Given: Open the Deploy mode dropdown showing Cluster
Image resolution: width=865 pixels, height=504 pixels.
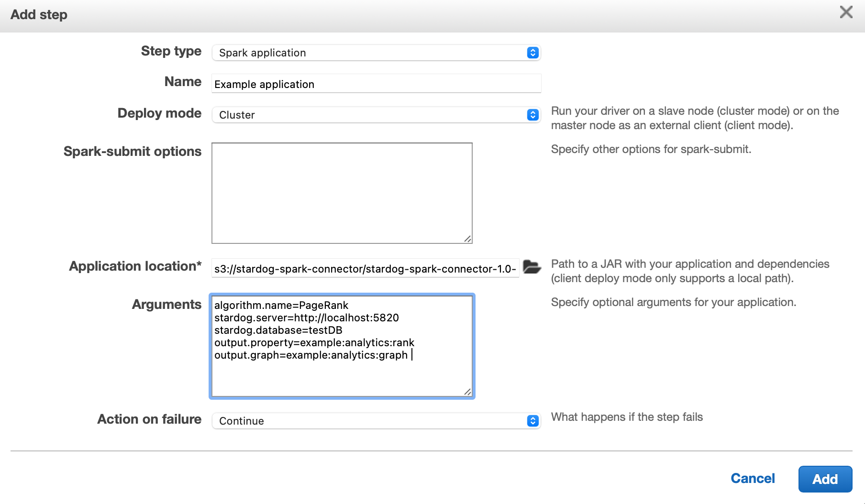Looking at the screenshot, I should click(x=376, y=115).
